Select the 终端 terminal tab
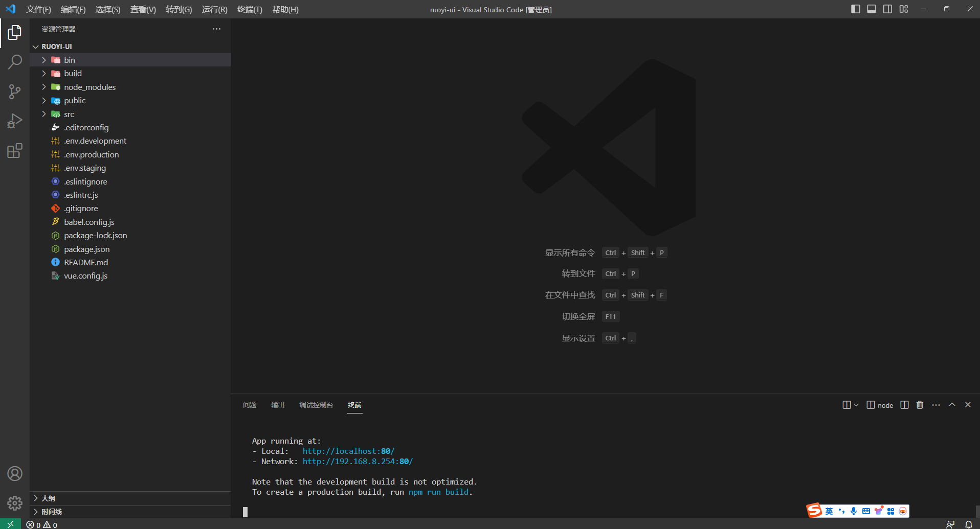 click(354, 405)
